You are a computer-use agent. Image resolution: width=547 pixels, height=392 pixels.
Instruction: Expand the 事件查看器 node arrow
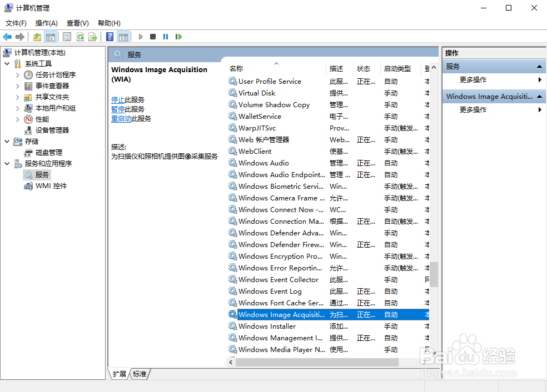(17, 86)
